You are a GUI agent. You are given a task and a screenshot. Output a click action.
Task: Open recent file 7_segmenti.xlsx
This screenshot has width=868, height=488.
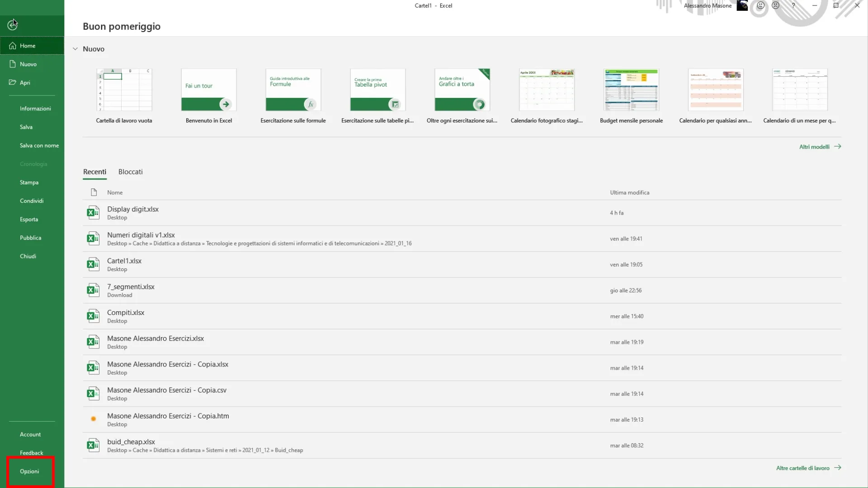(131, 287)
